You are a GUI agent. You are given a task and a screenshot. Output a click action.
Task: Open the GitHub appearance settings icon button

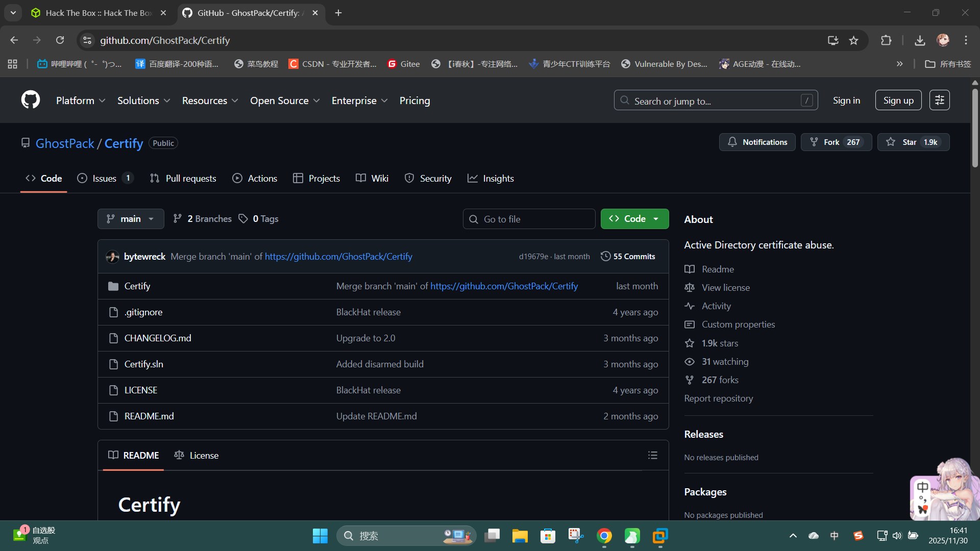[x=939, y=100]
